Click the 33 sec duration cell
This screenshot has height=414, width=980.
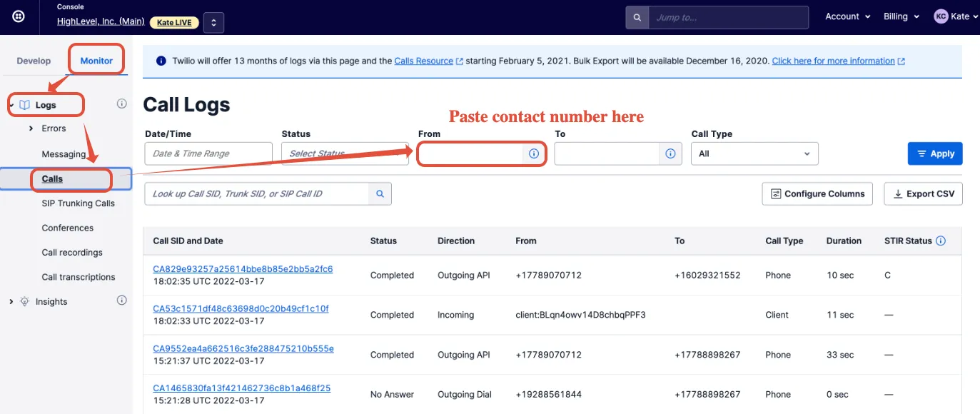[x=840, y=355]
